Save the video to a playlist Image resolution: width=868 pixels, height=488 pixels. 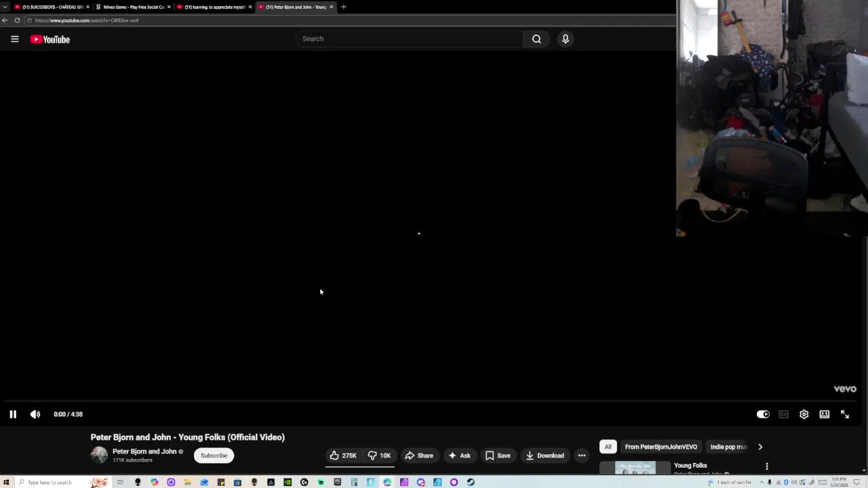[x=498, y=455]
